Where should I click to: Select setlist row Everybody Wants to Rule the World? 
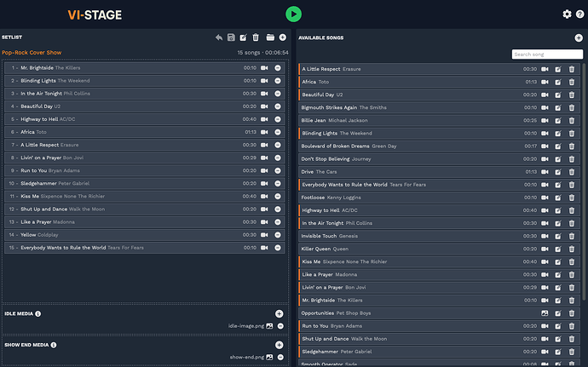click(144, 248)
